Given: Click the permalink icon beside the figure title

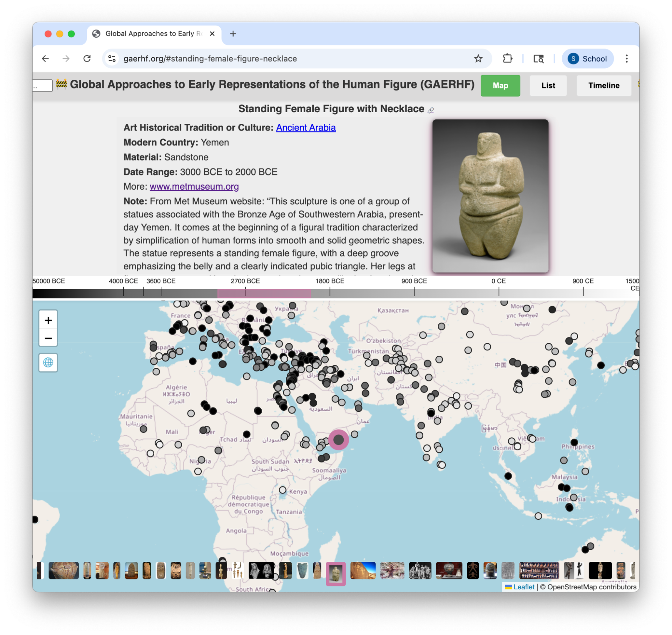Looking at the screenshot, I should 430,110.
